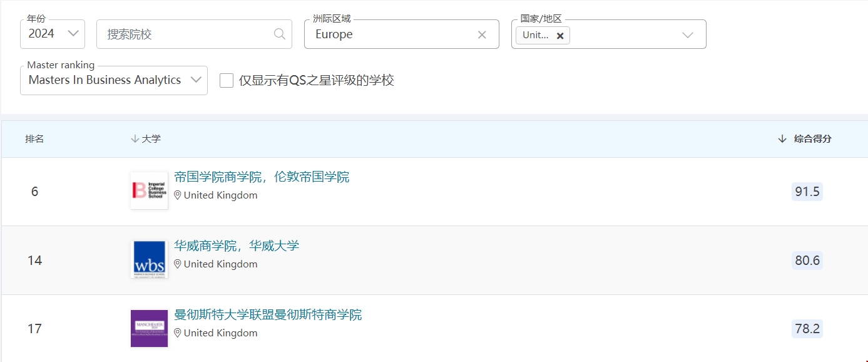Click the magnifier icon in the search field

279,34
